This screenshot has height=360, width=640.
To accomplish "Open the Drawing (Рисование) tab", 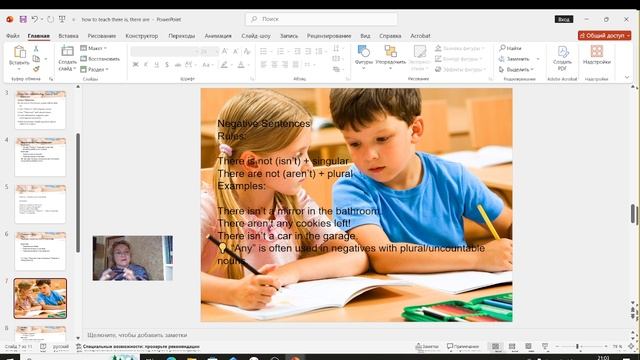I will 102,36.
